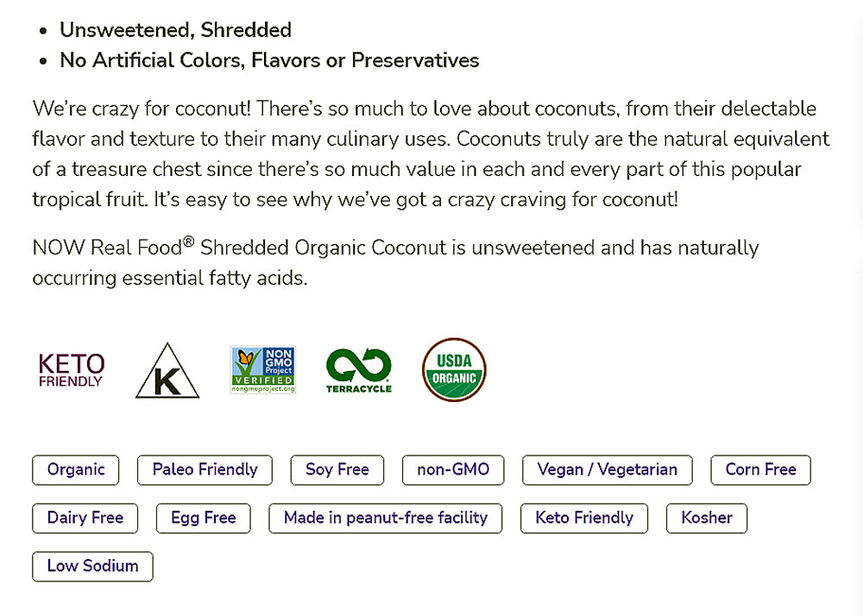Choose the Soy Free tag

point(337,470)
